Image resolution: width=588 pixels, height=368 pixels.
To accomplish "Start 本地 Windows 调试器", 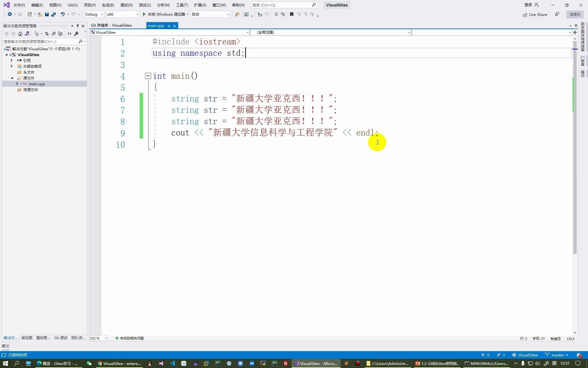I will click(x=164, y=14).
